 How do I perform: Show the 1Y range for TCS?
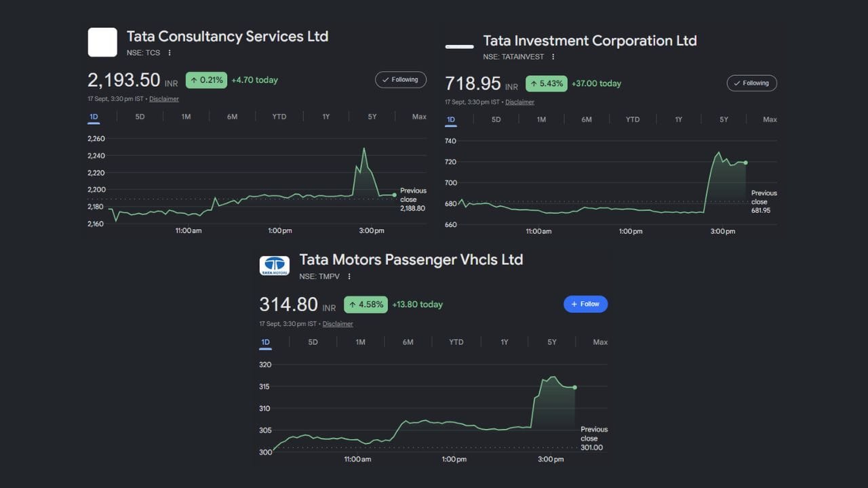[x=326, y=117]
